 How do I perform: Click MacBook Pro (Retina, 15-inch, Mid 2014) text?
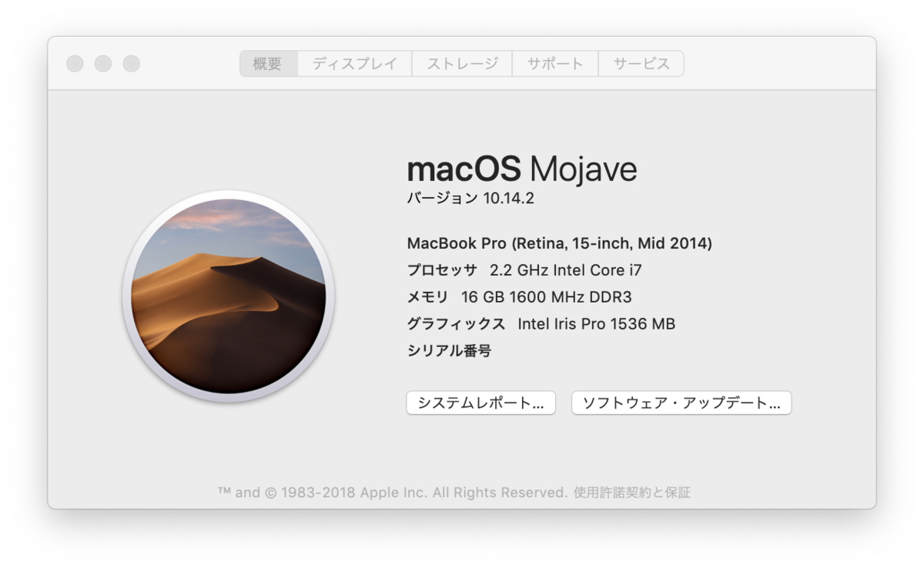(x=560, y=244)
